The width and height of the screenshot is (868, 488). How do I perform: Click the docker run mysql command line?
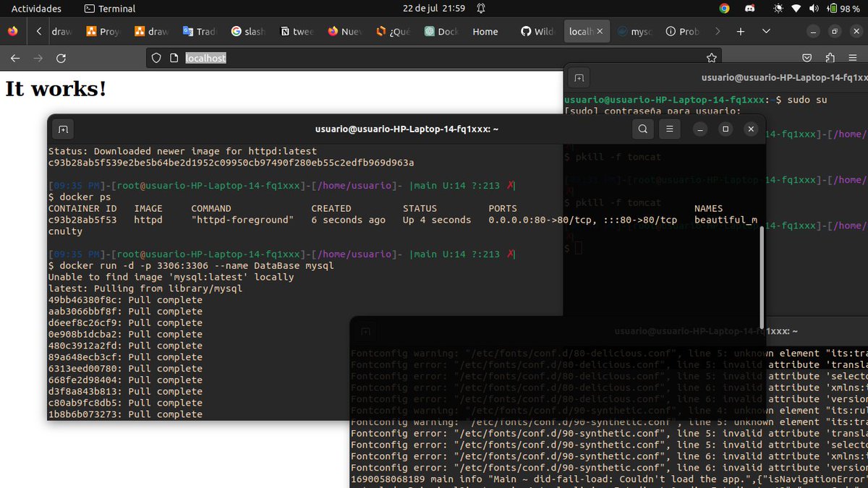coord(191,266)
